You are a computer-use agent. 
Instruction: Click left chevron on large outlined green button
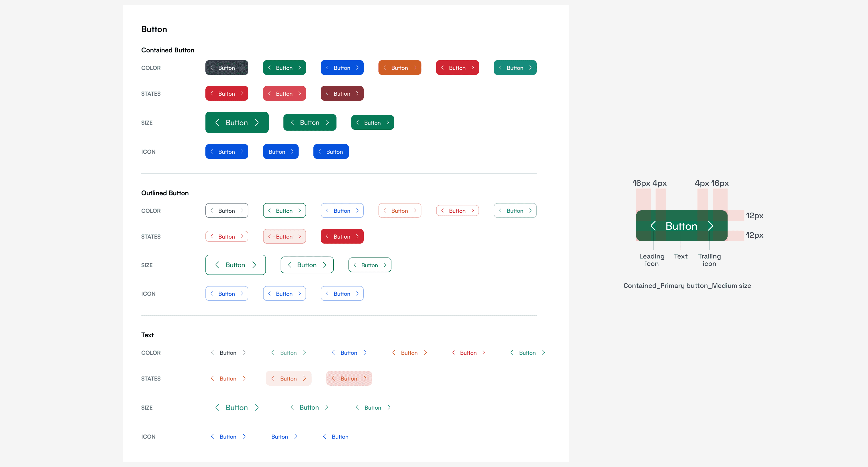click(x=217, y=265)
